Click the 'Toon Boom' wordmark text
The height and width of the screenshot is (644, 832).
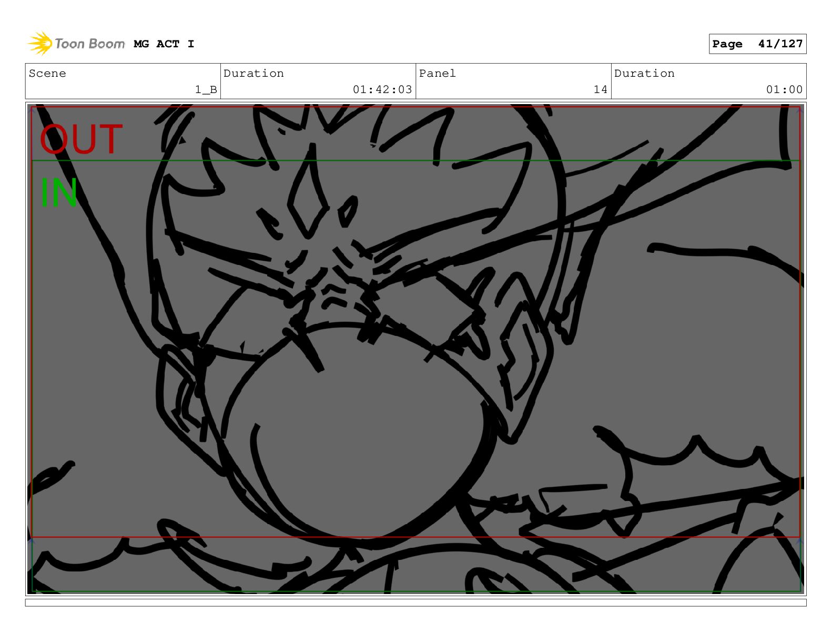90,44
